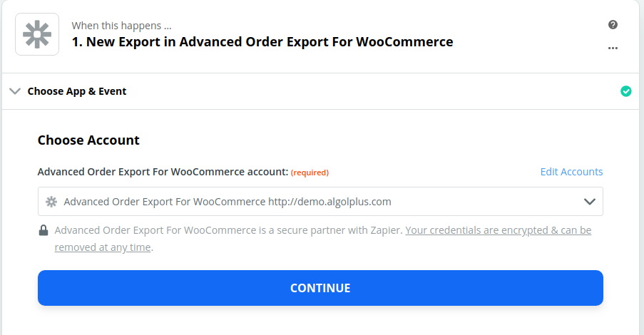
Task: Click the small gear icon inside account field
Action: [51, 202]
